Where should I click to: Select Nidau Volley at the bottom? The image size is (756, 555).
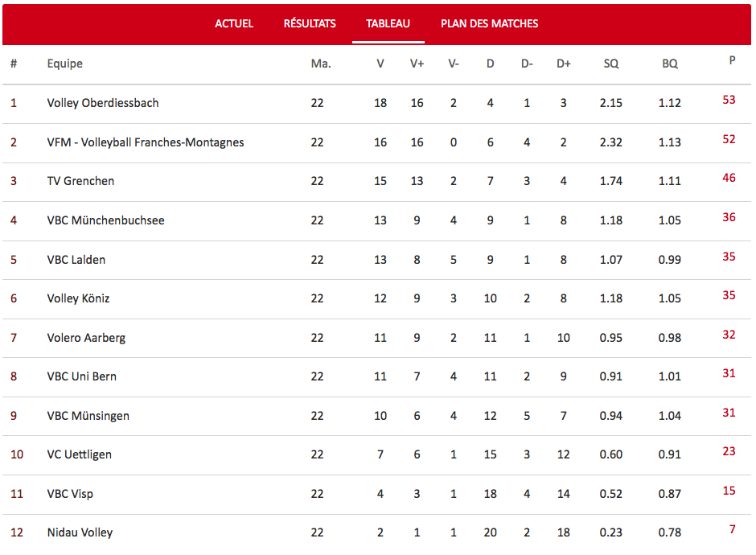(80, 532)
